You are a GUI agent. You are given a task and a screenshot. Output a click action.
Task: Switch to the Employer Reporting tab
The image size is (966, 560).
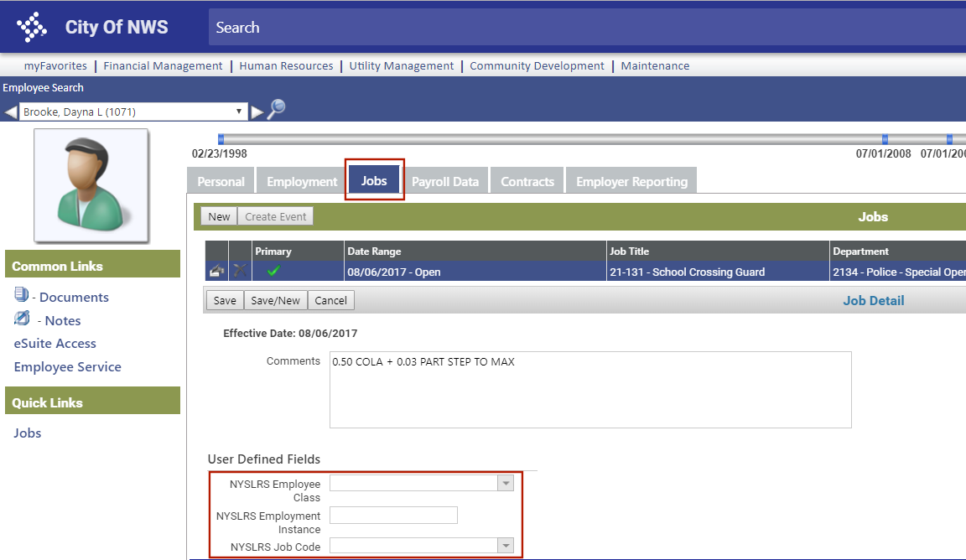(631, 182)
